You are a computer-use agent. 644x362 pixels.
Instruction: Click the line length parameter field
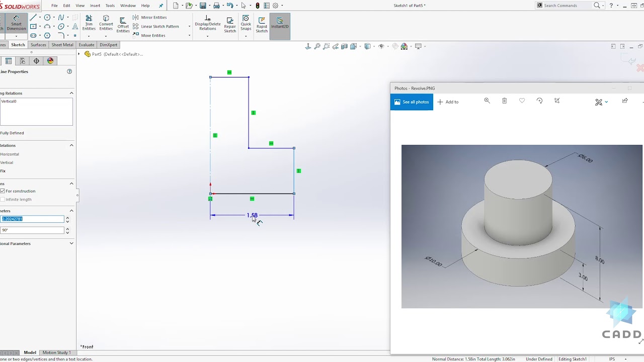coord(32,219)
